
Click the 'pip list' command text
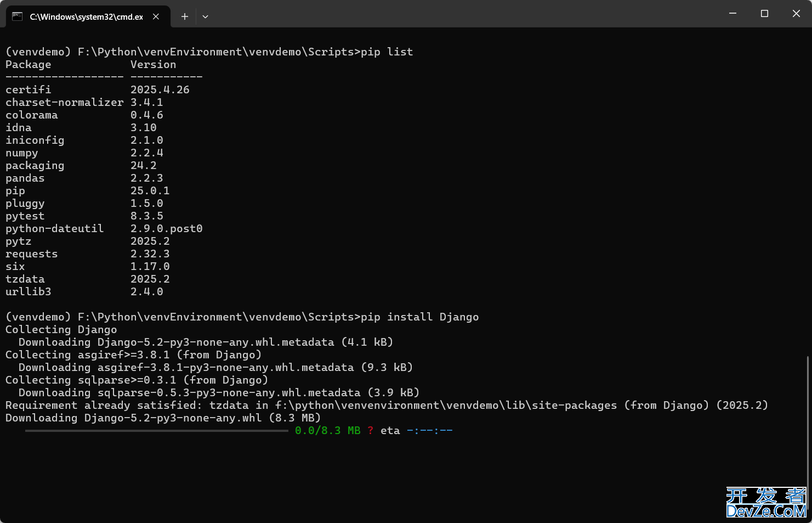387,52
